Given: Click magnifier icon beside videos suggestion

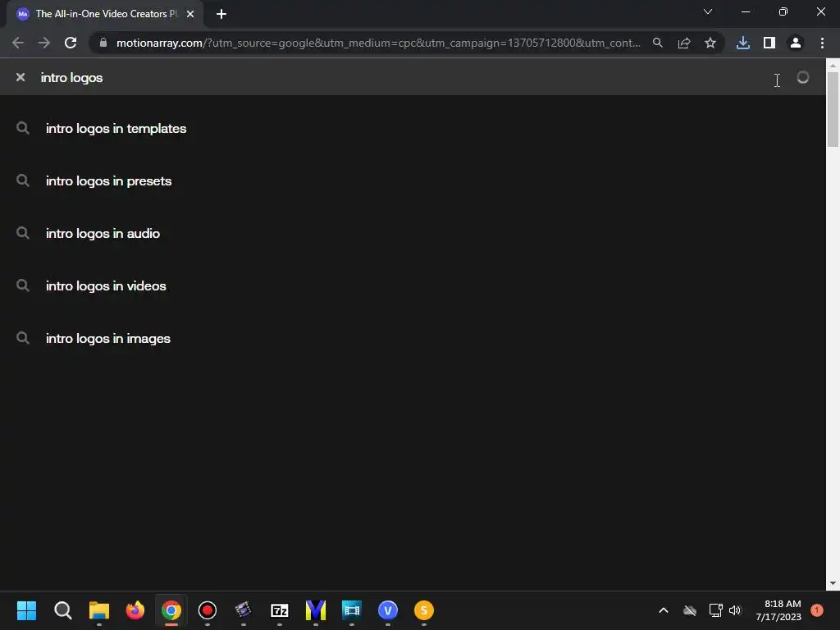Looking at the screenshot, I should 22,285.
